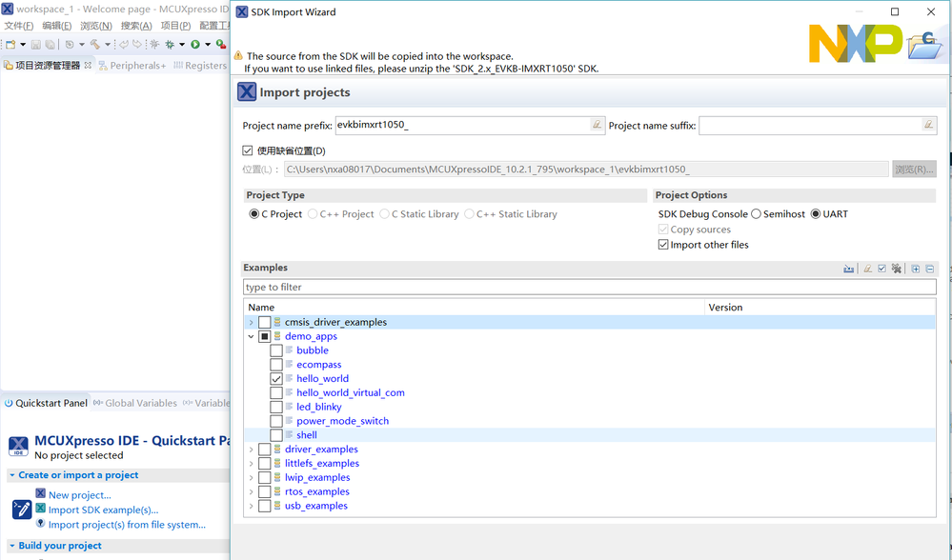Click the redo arrow icon in toolbar
The image size is (952, 560).
point(137,45)
